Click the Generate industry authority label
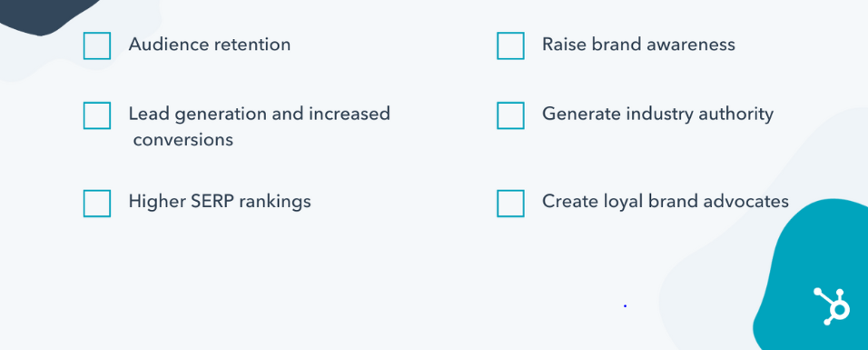This screenshot has height=350, width=868. pyautogui.click(x=657, y=115)
